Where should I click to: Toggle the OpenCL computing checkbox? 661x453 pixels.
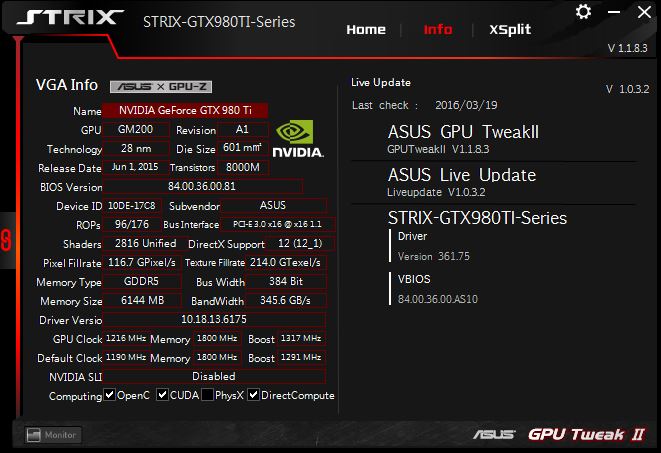tap(110, 396)
